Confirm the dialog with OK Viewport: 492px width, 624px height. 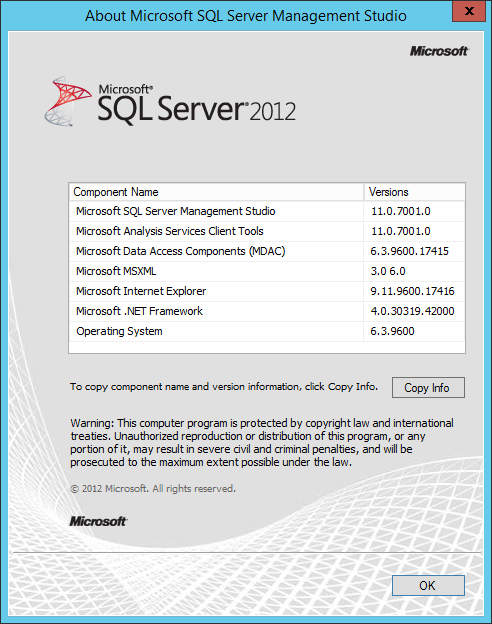tap(428, 585)
